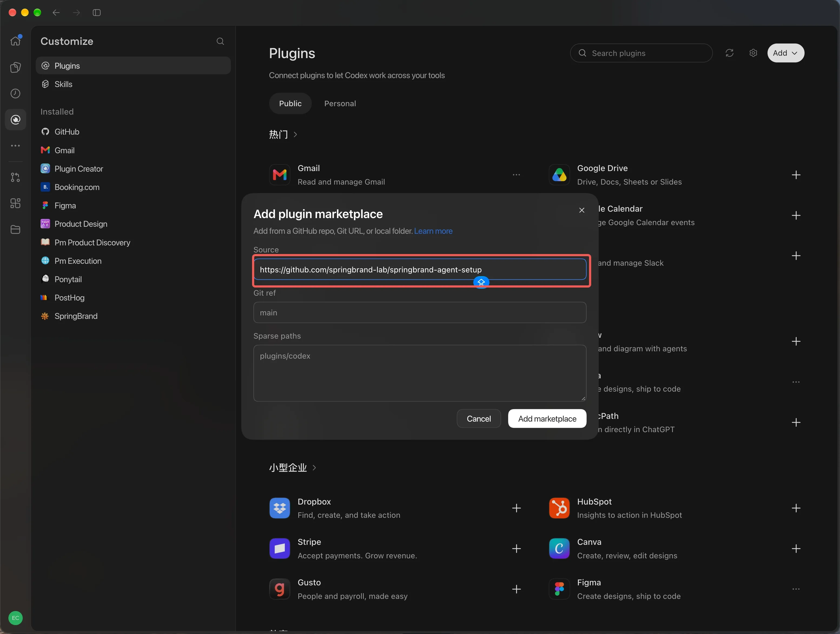Viewport: 840px width, 634px height.
Task: Open the bottom Figma plugin more options
Action: point(796,589)
